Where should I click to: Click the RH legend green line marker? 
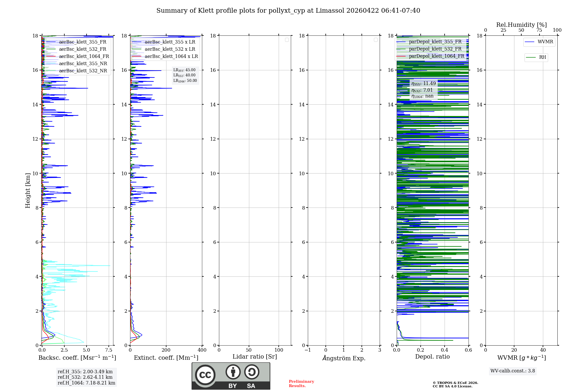click(x=531, y=57)
